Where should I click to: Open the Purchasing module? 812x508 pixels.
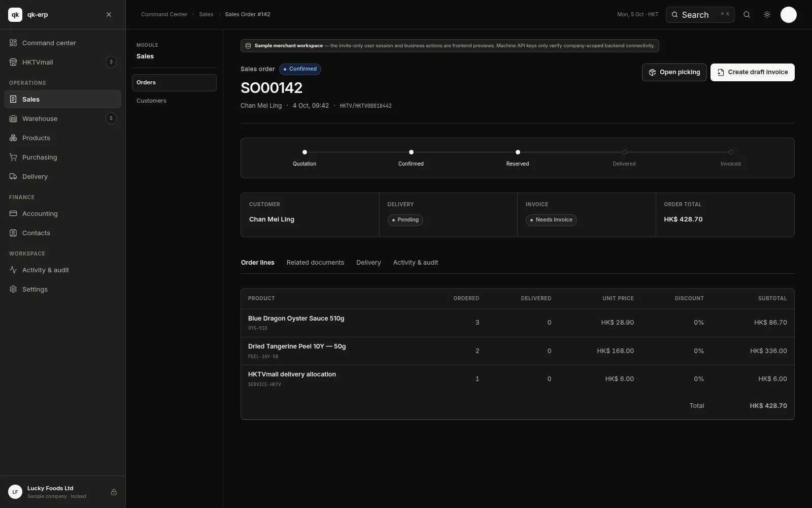pyautogui.click(x=62, y=157)
